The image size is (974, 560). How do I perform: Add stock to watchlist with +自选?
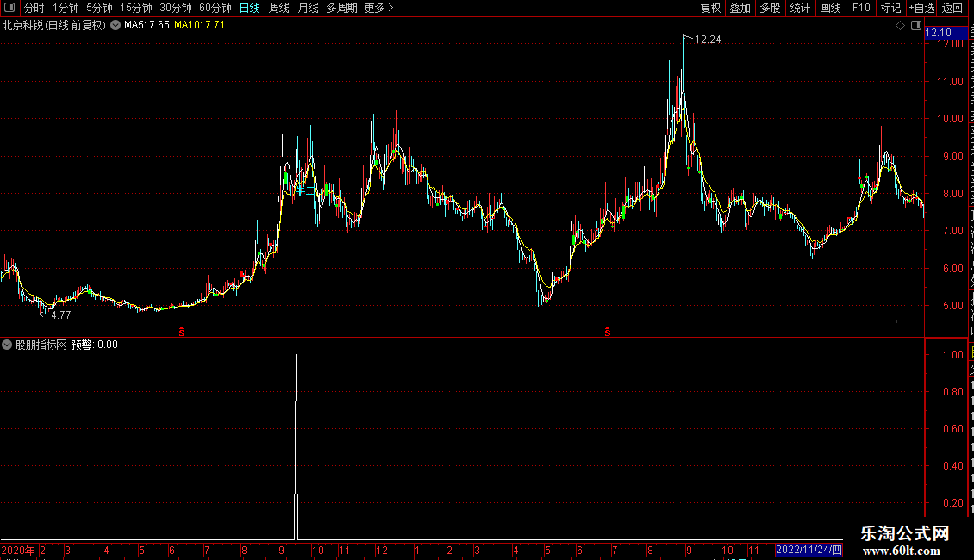(921, 8)
